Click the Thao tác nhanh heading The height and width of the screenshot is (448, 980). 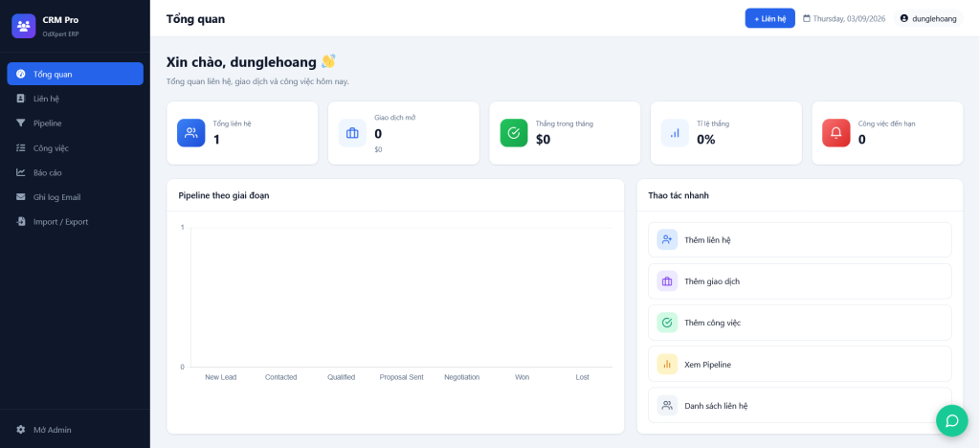pyautogui.click(x=679, y=195)
